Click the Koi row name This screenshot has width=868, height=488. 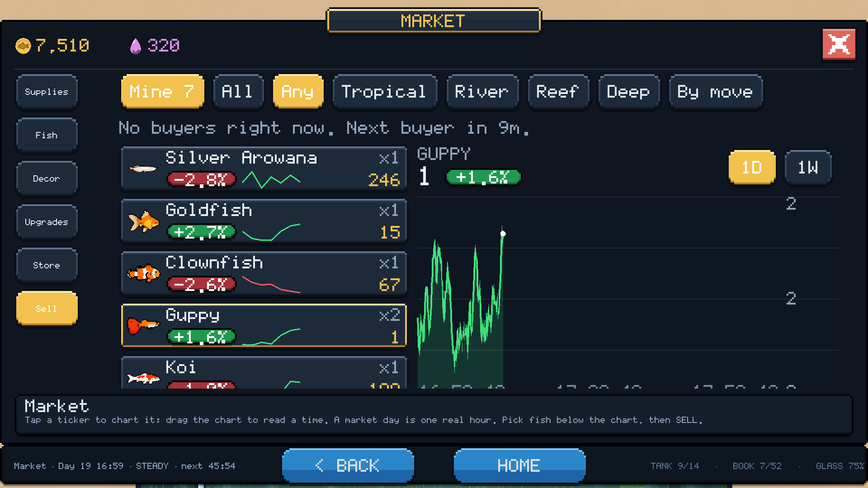coord(181,367)
